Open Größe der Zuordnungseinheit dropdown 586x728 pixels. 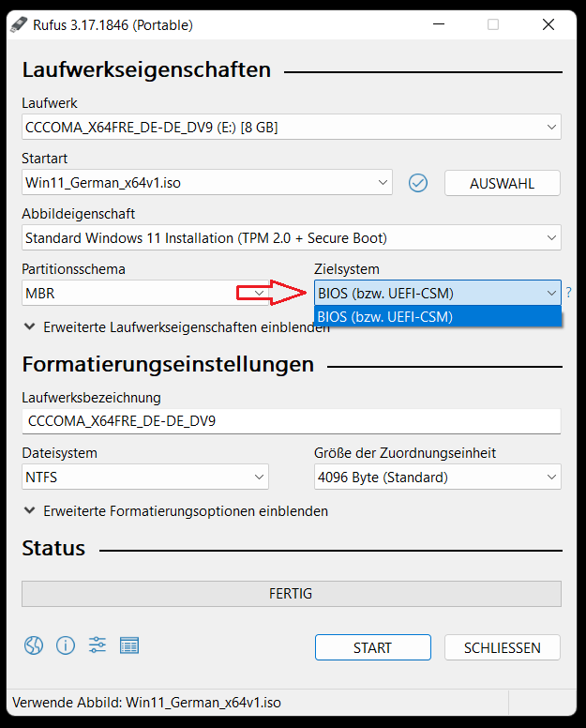438,477
